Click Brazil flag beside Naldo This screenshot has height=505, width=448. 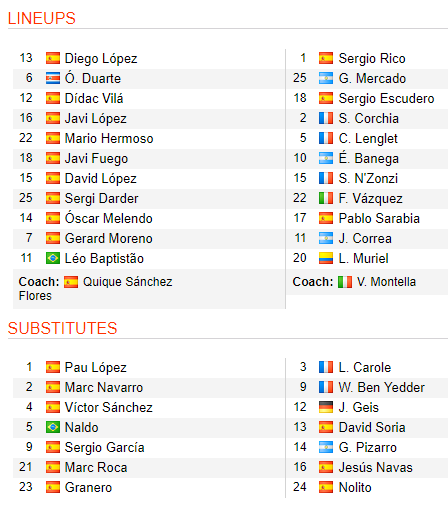(53, 427)
